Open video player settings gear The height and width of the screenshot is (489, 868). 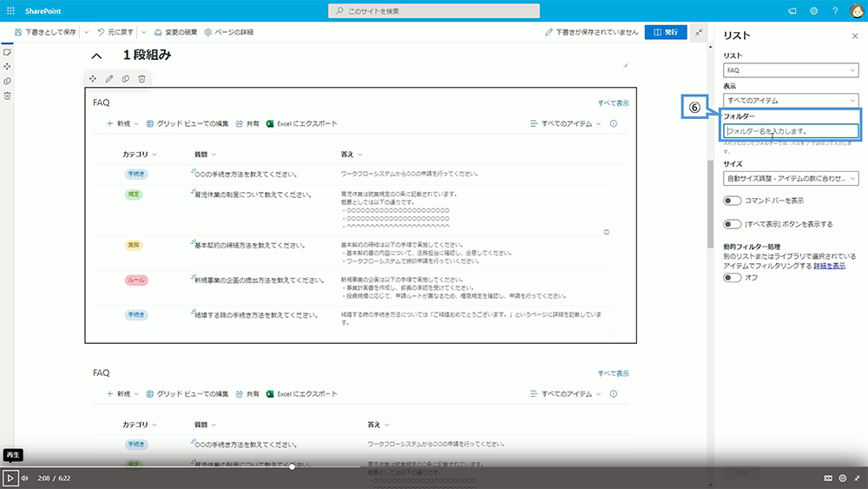click(843, 479)
